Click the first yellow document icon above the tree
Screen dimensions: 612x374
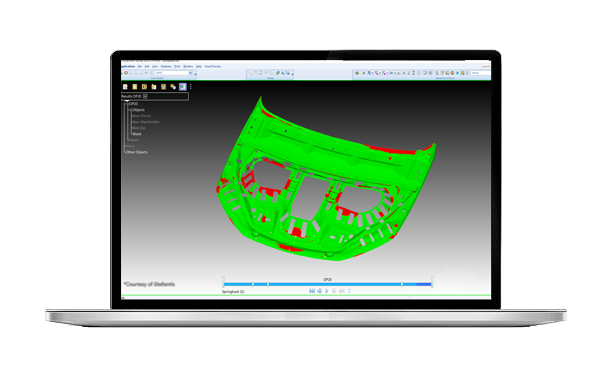(x=125, y=87)
